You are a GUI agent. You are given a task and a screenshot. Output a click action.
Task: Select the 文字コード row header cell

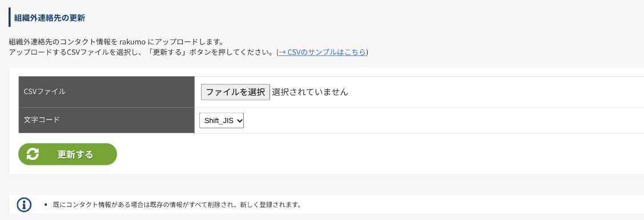pyautogui.click(x=106, y=120)
